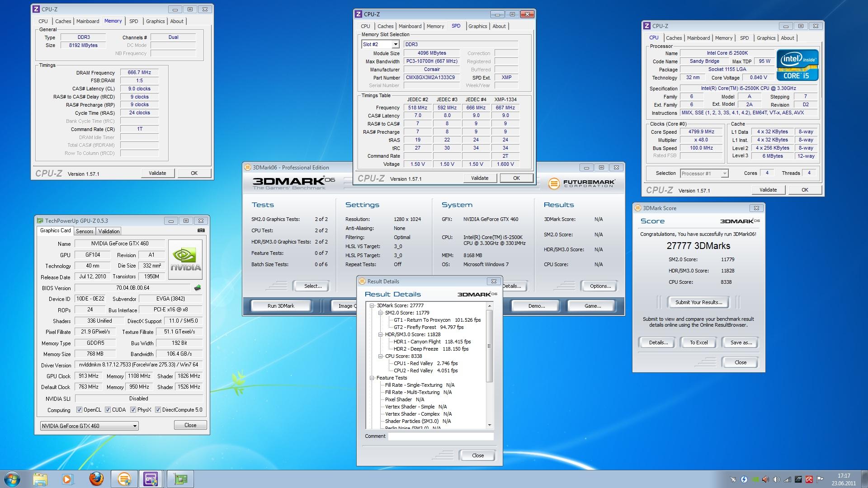
Task: Click the Futuremark Corporation logo
Action: point(581,183)
